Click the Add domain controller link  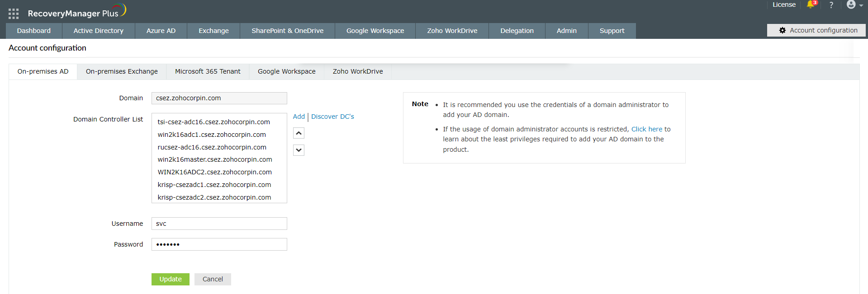tap(299, 117)
